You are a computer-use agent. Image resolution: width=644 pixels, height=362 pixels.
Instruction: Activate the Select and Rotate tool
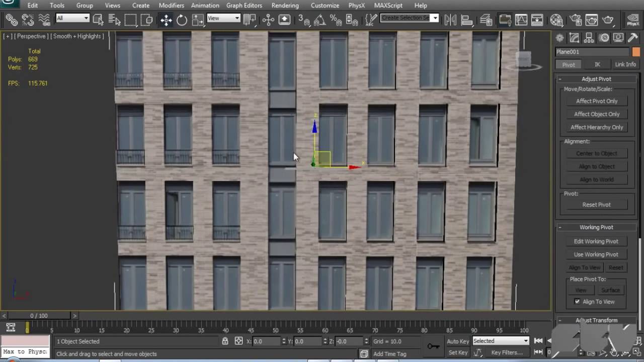click(x=182, y=20)
